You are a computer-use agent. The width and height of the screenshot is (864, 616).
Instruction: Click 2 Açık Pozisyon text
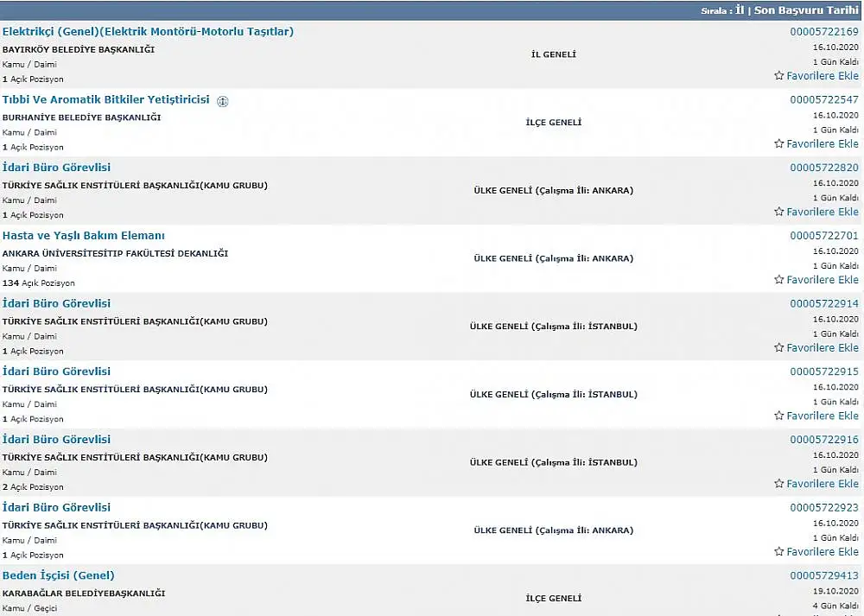(x=33, y=487)
